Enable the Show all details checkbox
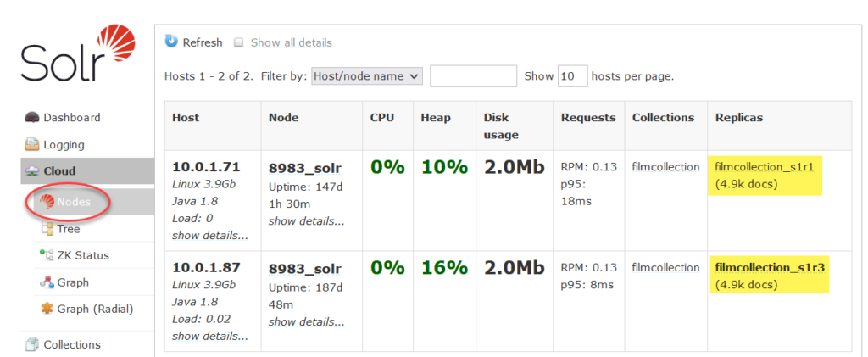This screenshot has width=868, height=357. [238, 42]
